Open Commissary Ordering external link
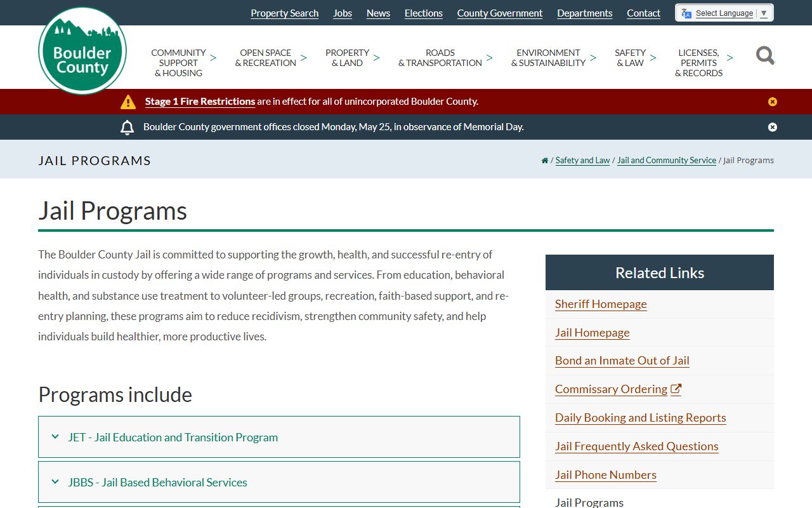 click(618, 389)
